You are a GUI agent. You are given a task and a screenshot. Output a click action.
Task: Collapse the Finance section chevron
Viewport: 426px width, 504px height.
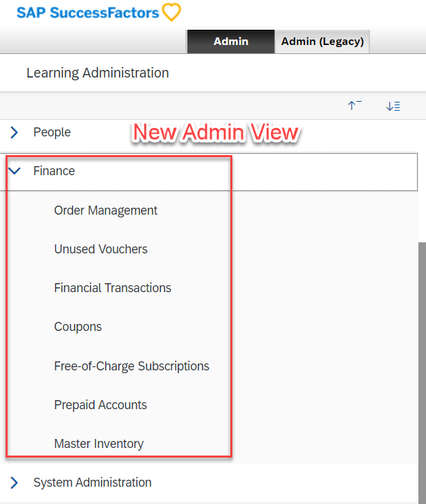(15, 171)
